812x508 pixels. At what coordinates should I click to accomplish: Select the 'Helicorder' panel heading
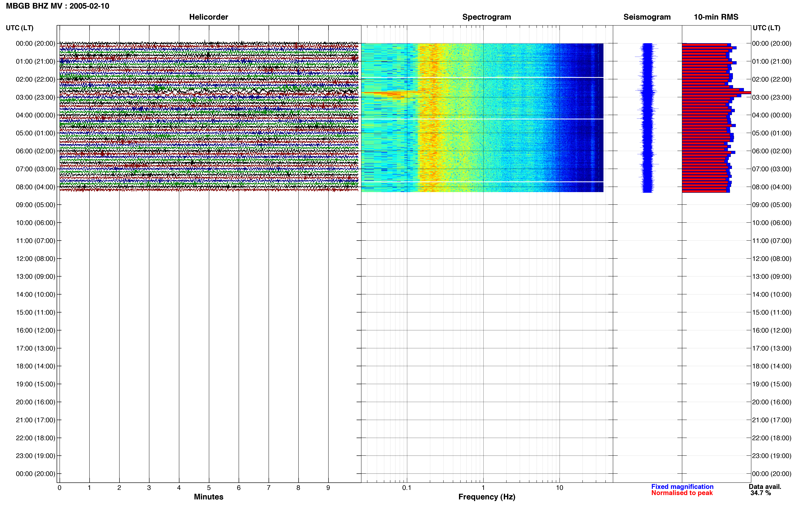click(209, 17)
